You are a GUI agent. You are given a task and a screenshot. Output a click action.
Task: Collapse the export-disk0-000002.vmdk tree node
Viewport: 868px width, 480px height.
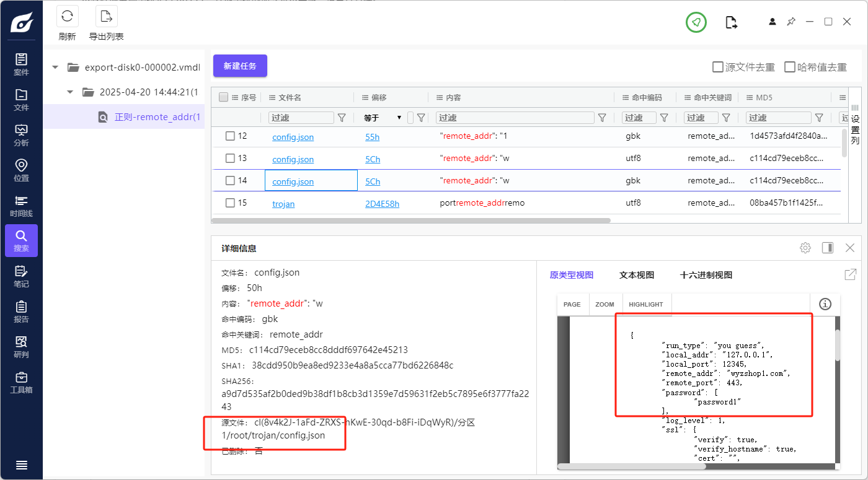(x=55, y=68)
